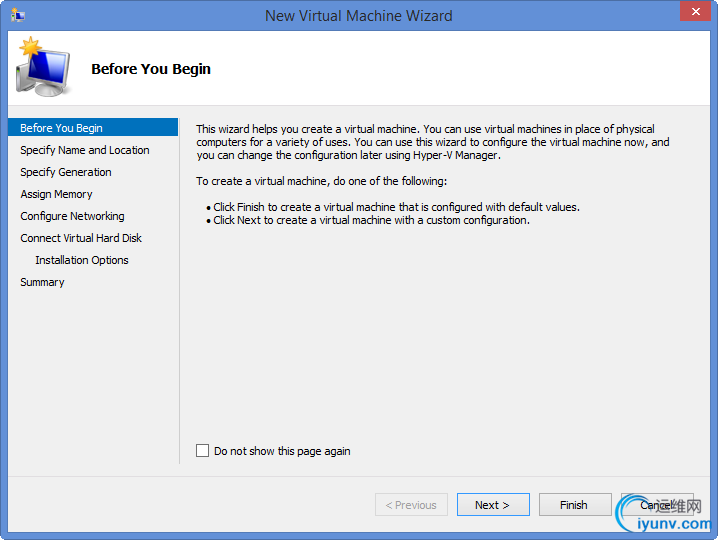
Task: Click the New Virtual Machine Wizard title
Action: coord(359,16)
